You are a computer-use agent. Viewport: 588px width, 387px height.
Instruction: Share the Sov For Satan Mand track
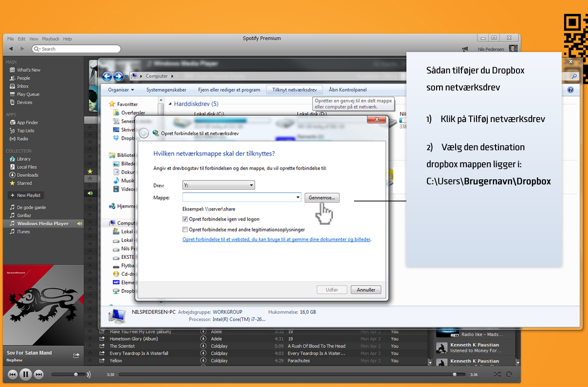[x=76, y=355]
